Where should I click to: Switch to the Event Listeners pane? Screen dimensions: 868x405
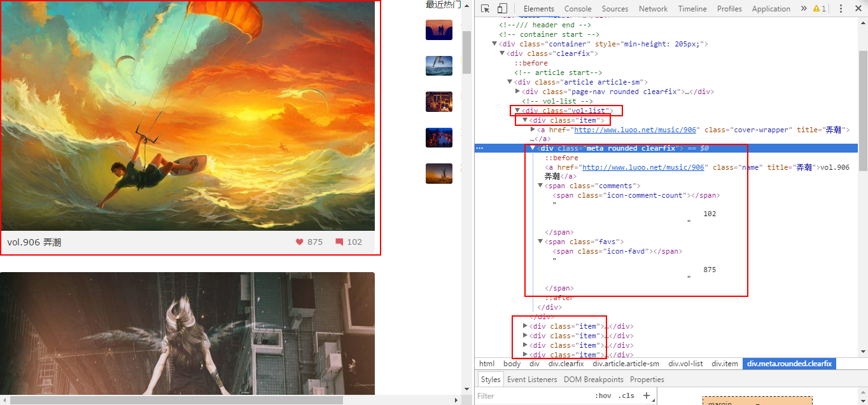[x=532, y=380]
